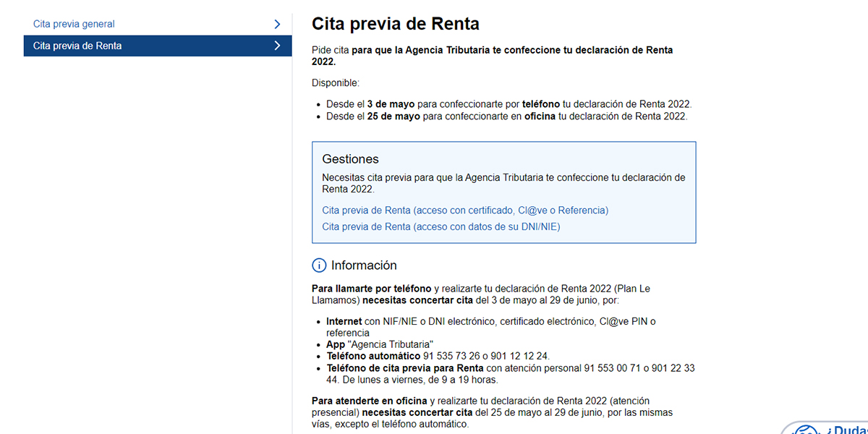This screenshot has width=868, height=434.
Task: Click the Gestiones box heading
Action: [350, 159]
